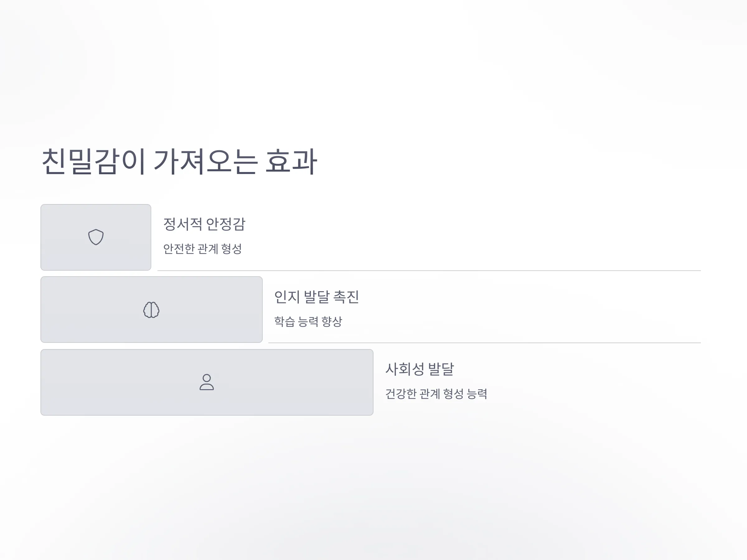This screenshot has height=560, width=747.
Task: Click the person silhouette icon
Action: click(x=207, y=382)
